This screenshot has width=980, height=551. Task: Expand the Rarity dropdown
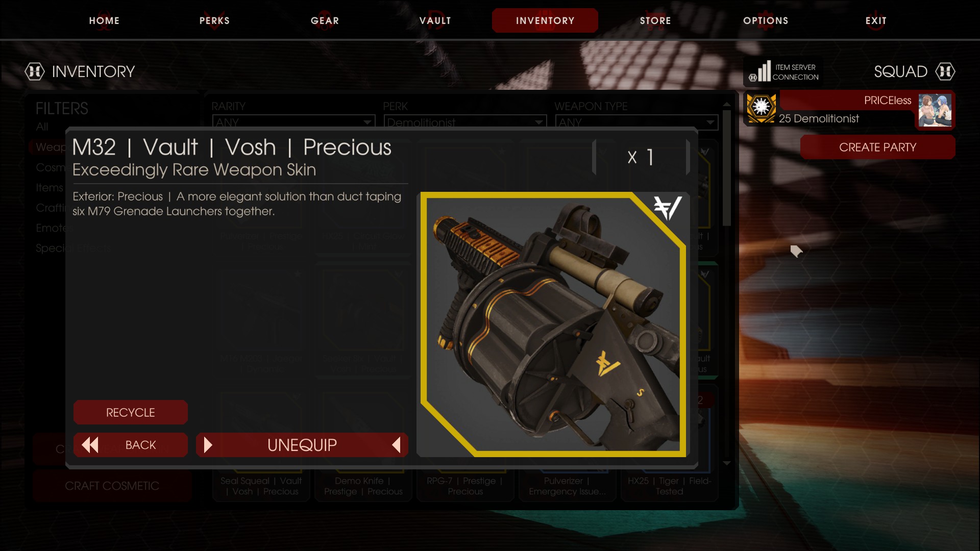293,122
